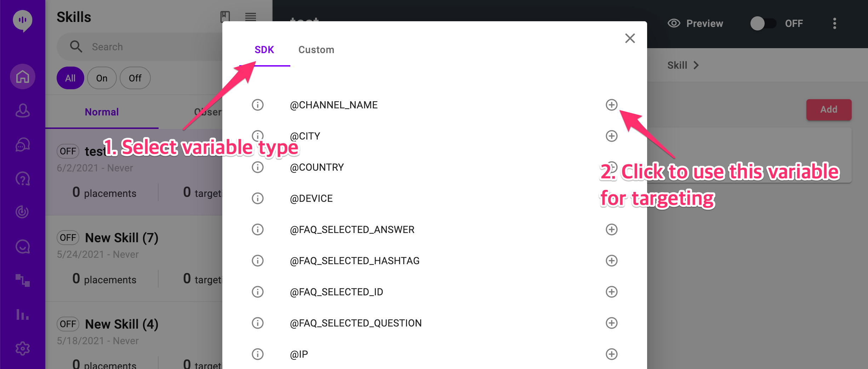The width and height of the screenshot is (868, 369).
Task: Open the question-mark FAQ icon in the sidebar
Action: tap(23, 178)
